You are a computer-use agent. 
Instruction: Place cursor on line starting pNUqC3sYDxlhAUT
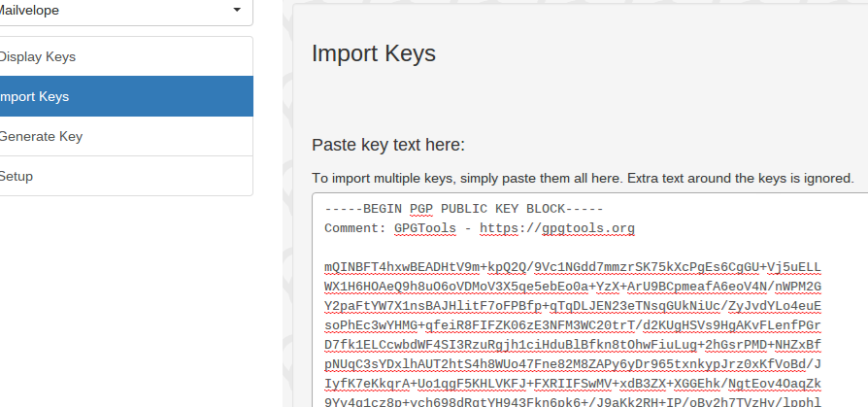click(573, 364)
